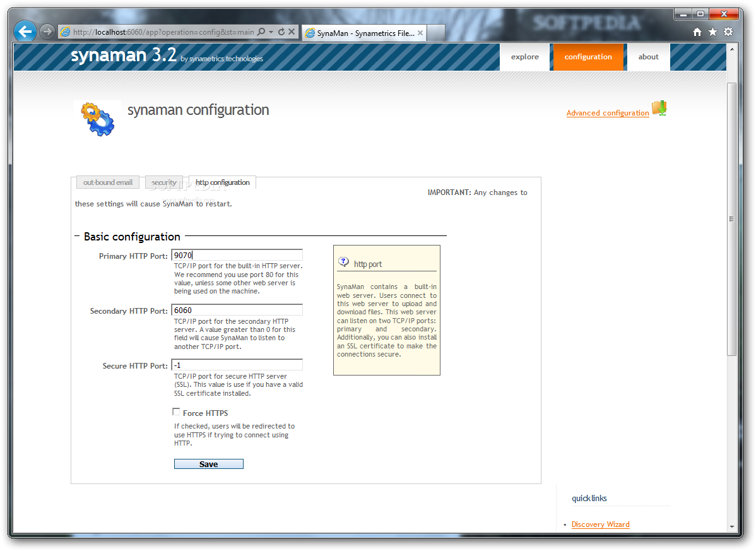Click the gears configuration icon

98,119
